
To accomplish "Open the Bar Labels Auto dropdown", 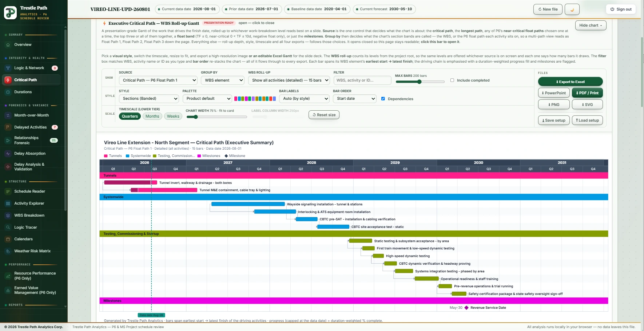I will tap(304, 99).
